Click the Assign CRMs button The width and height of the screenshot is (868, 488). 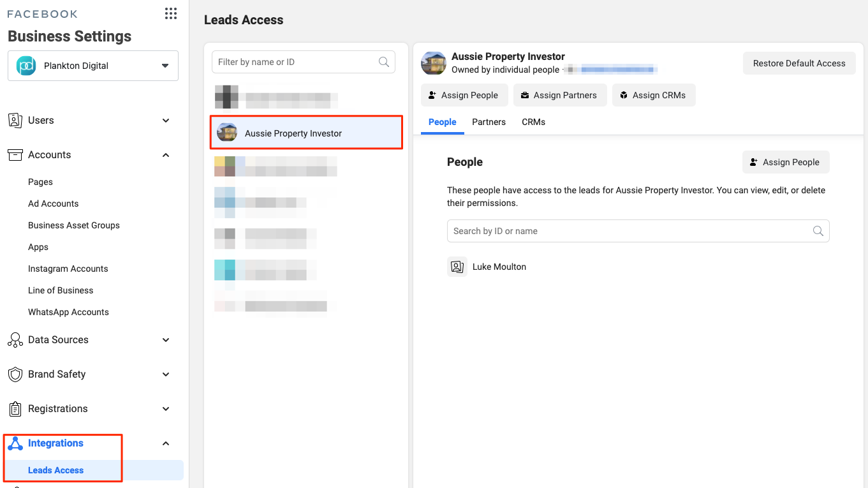coord(653,95)
